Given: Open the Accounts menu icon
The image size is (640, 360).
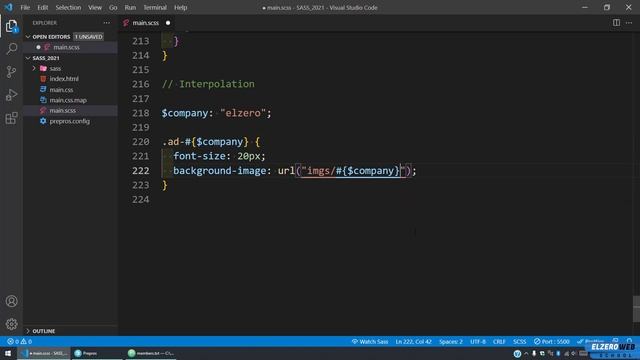Looking at the screenshot, I should click(11, 301).
